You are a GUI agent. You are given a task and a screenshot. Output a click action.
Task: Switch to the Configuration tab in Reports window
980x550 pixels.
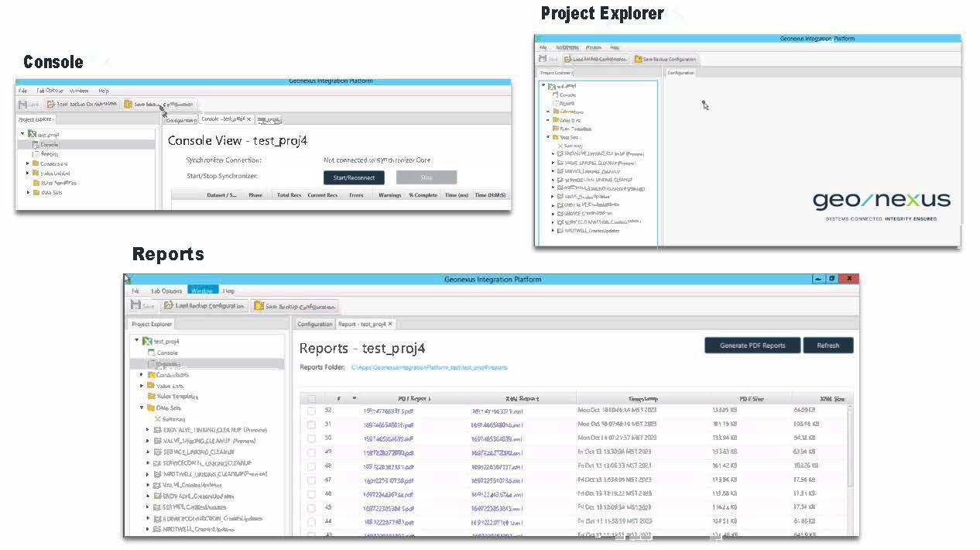[x=314, y=324]
